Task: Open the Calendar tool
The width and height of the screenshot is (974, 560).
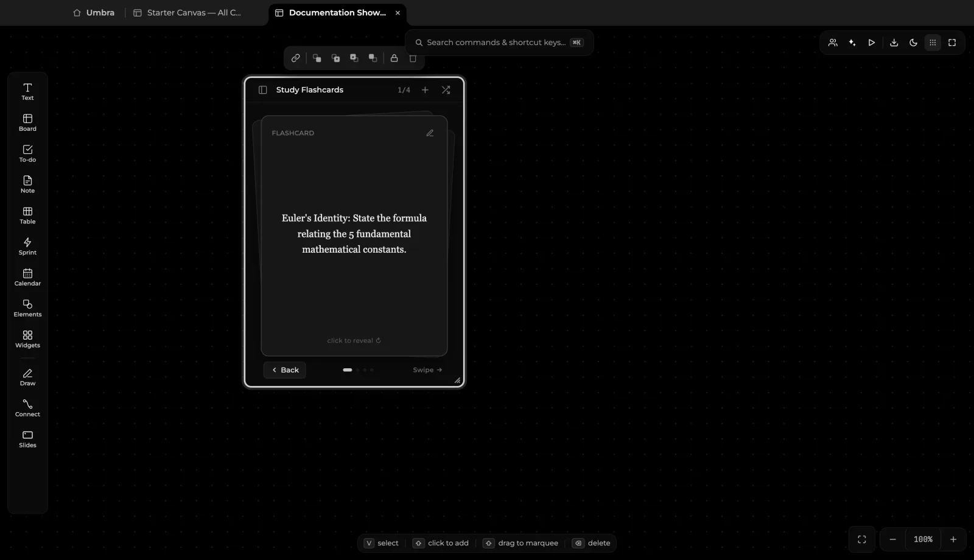Action: tap(27, 277)
